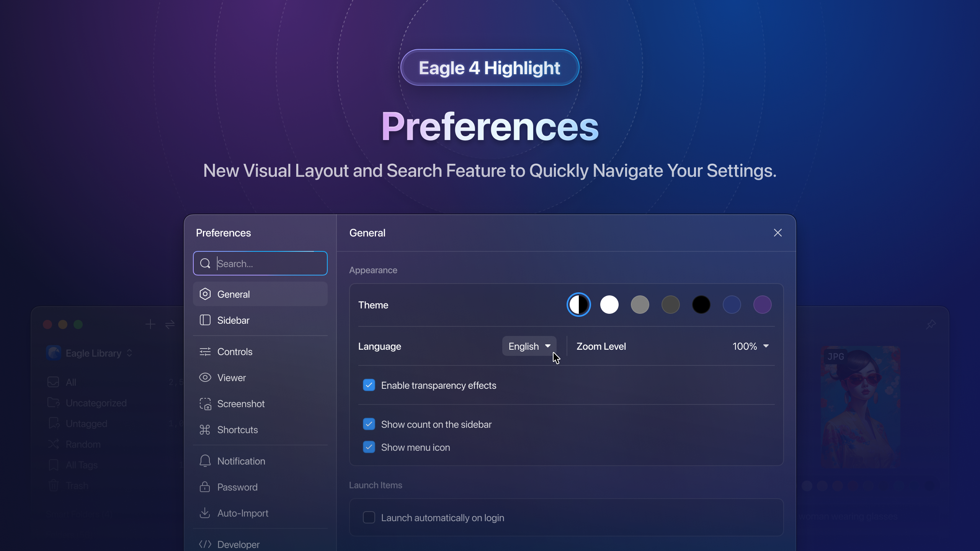Select the Trash item in library sidebar
Viewport: 980px width, 551px height.
pos(77,485)
